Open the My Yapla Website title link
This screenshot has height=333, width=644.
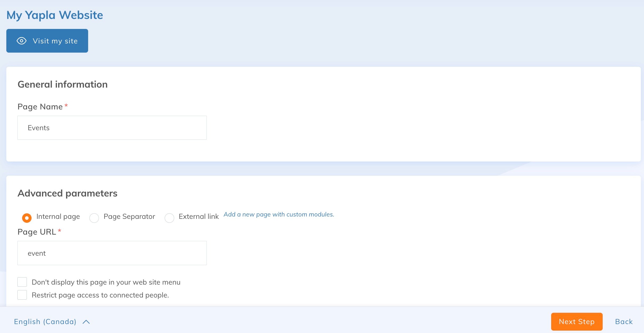(55, 15)
